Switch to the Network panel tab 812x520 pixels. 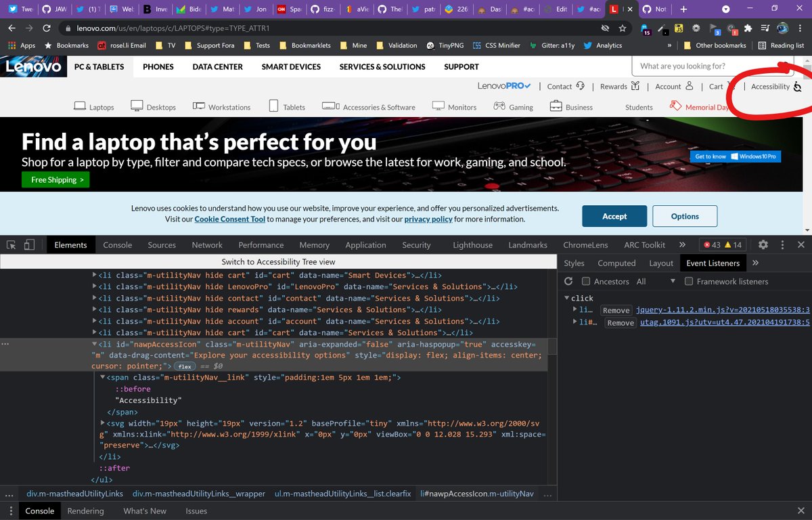(207, 244)
